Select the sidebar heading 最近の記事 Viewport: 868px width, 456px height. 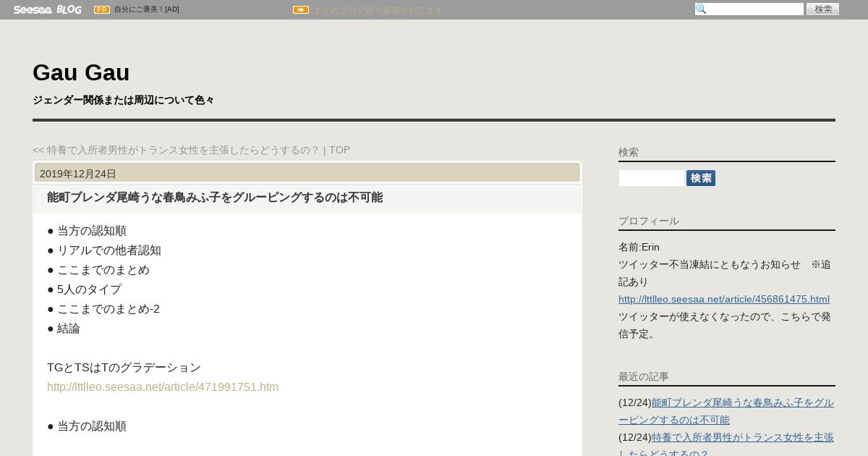644,377
